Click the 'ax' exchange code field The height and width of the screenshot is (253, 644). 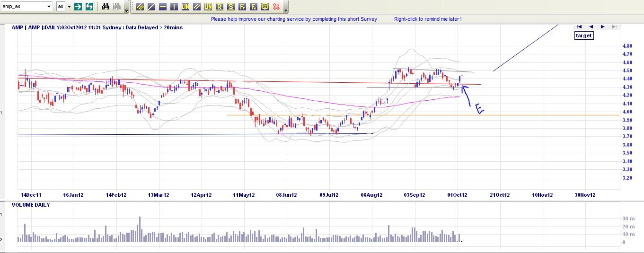[x=61, y=7]
